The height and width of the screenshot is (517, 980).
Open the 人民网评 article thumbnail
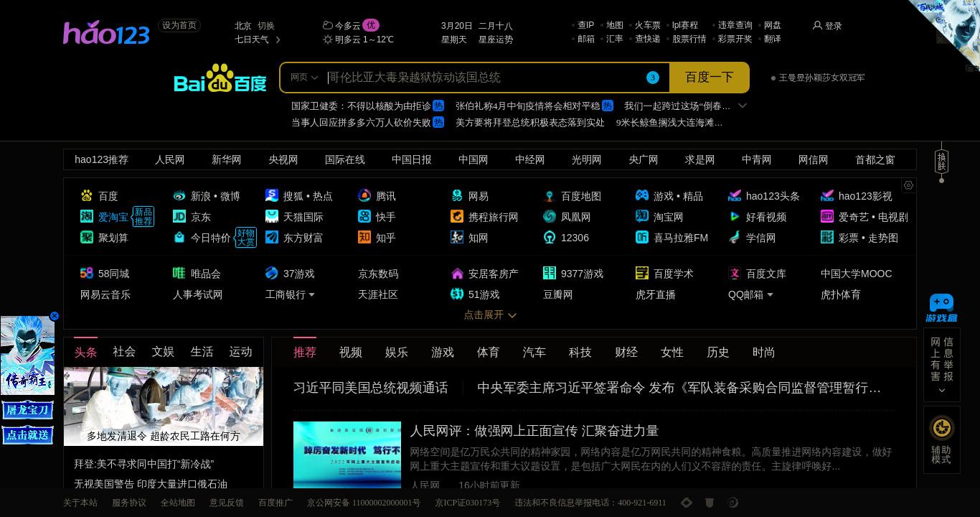tap(347, 455)
